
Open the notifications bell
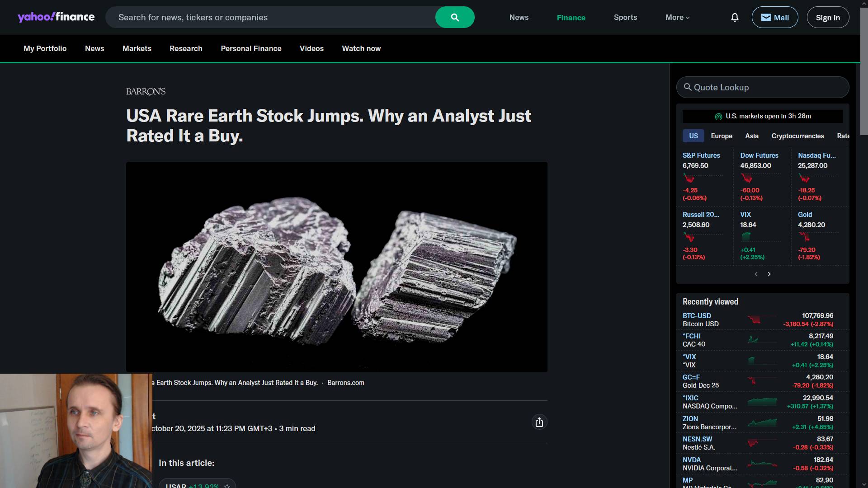(735, 18)
